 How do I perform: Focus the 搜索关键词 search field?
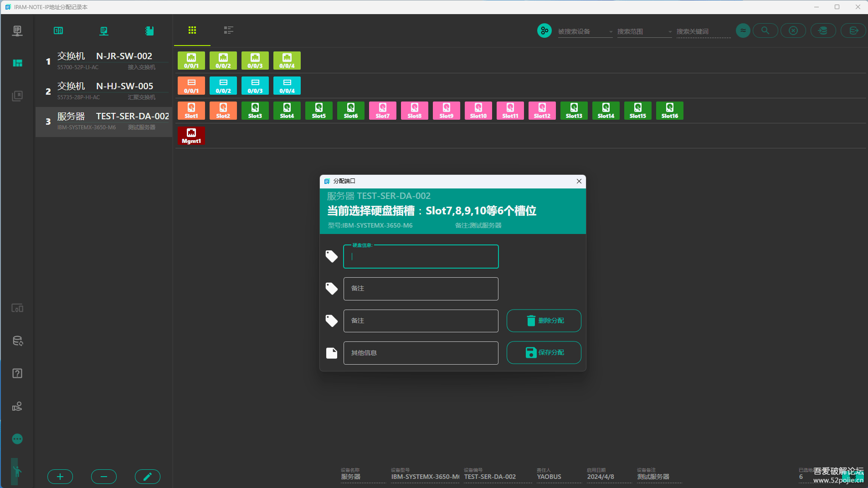[x=704, y=31]
